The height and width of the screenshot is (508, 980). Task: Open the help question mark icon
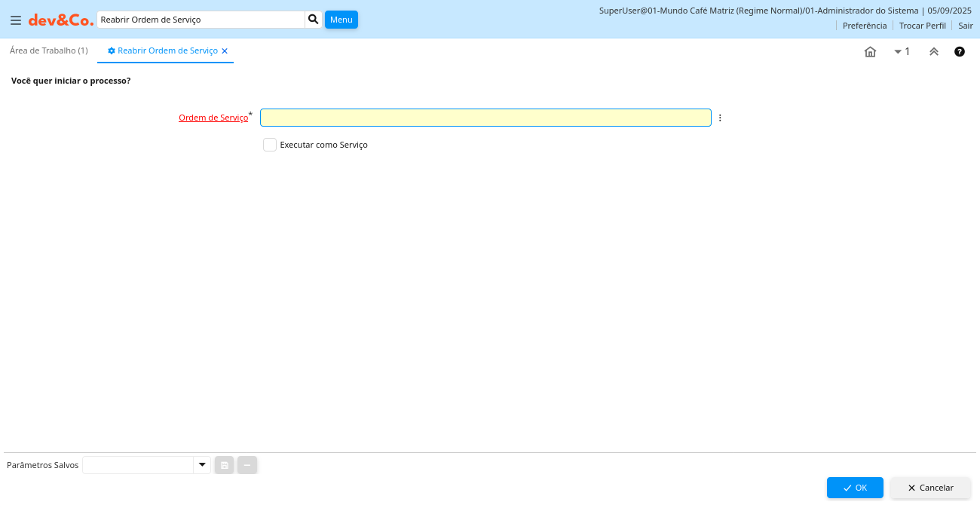coord(960,51)
